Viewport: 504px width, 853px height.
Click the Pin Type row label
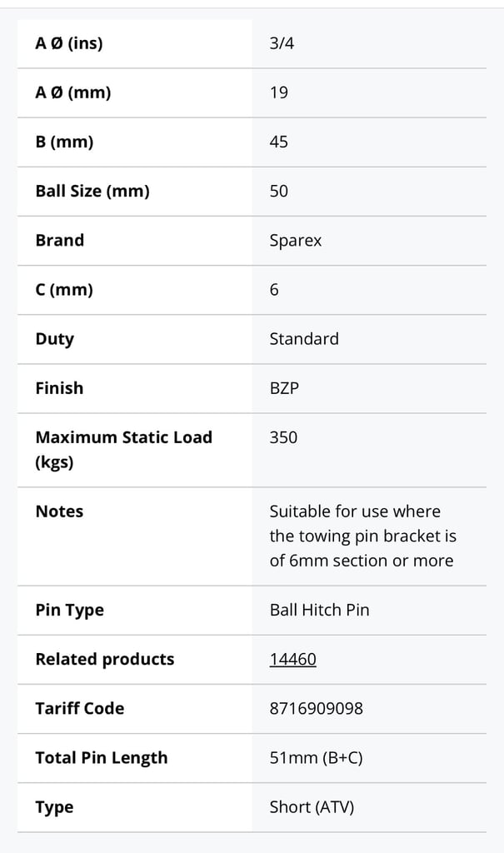coord(69,610)
